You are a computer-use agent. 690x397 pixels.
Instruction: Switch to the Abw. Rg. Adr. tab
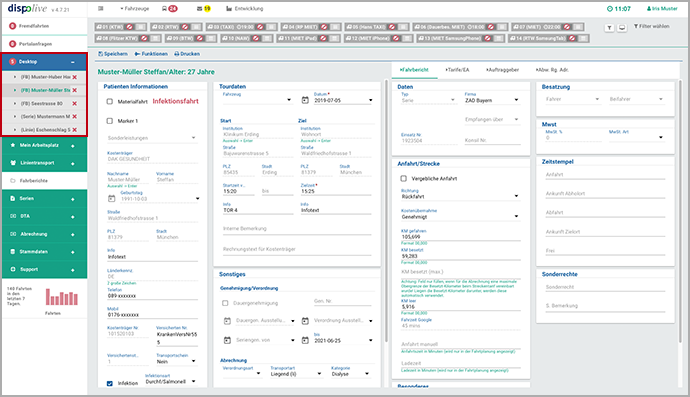coord(552,70)
